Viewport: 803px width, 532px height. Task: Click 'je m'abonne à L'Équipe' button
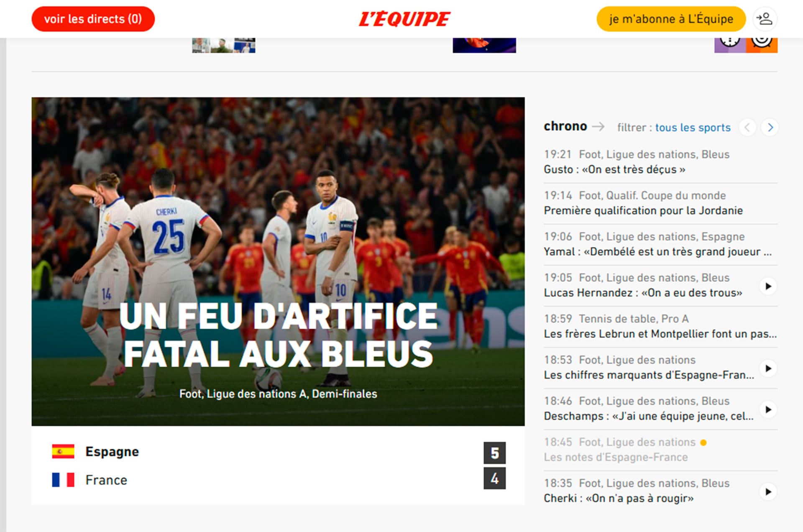pos(671,19)
